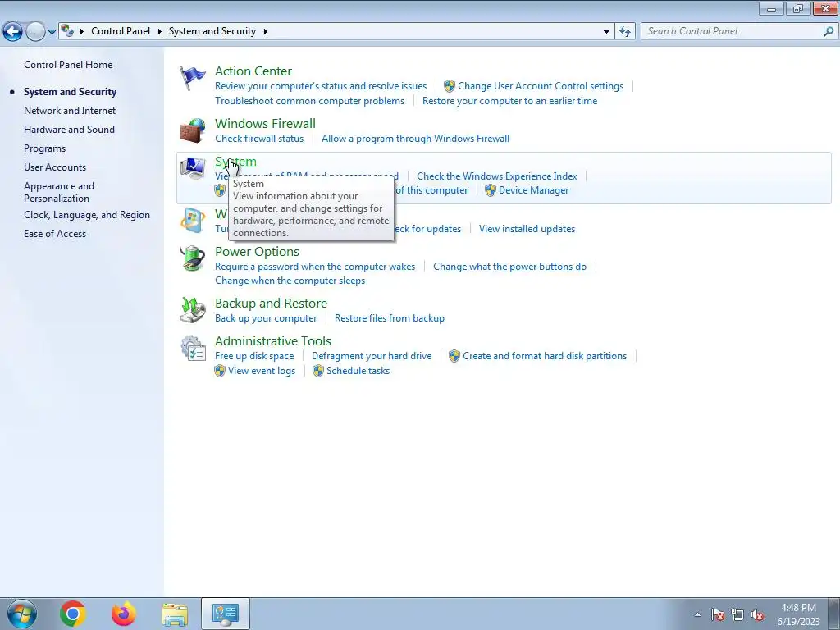Go to Control Panel Home
Image resolution: width=840 pixels, height=630 pixels.
[68, 64]
